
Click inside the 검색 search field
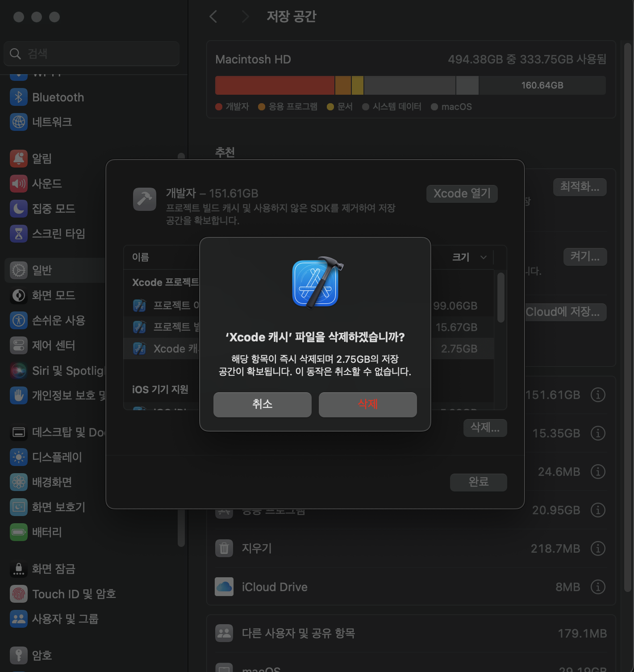click(x=92, y=53)
